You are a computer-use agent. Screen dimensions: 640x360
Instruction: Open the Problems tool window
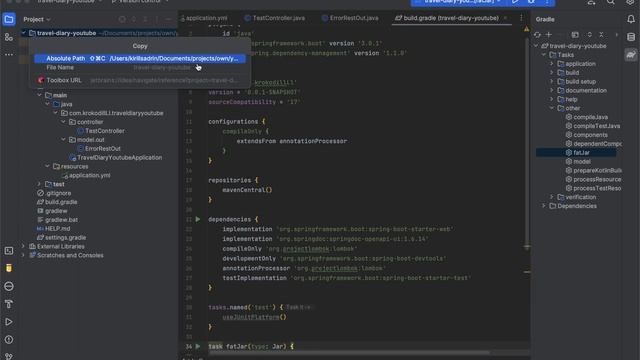coord(9,340)
